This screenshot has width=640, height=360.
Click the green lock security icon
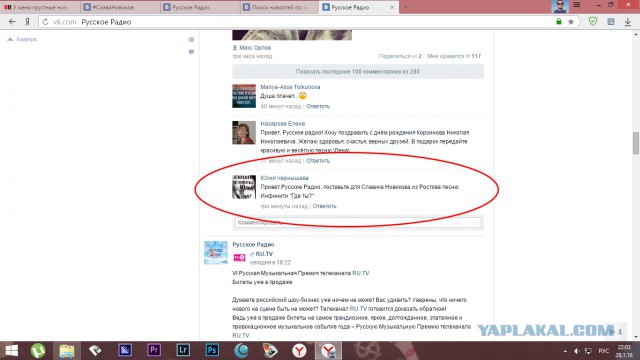click(559, 22)
